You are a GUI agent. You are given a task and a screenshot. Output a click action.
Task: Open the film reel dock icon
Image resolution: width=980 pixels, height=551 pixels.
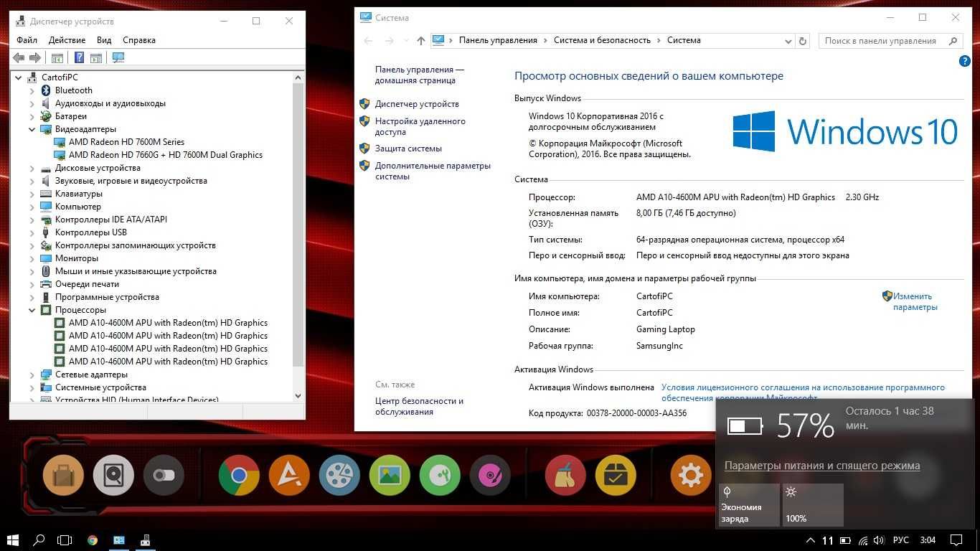coord(339,475)
